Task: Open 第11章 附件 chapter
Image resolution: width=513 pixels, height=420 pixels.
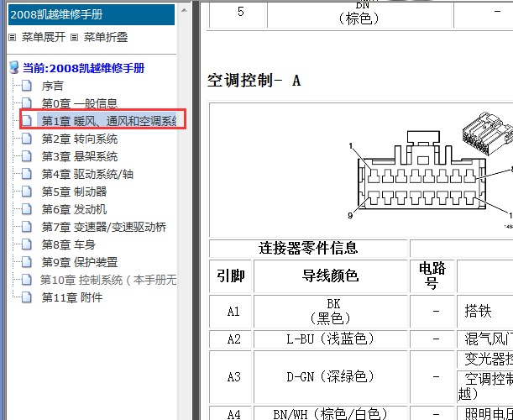Action: pos(72,298)
